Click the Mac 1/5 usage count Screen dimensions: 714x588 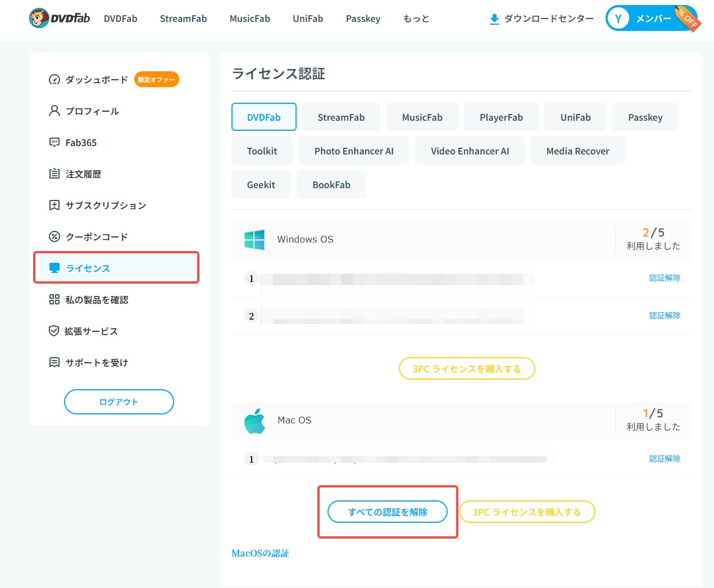pos(653,413)
